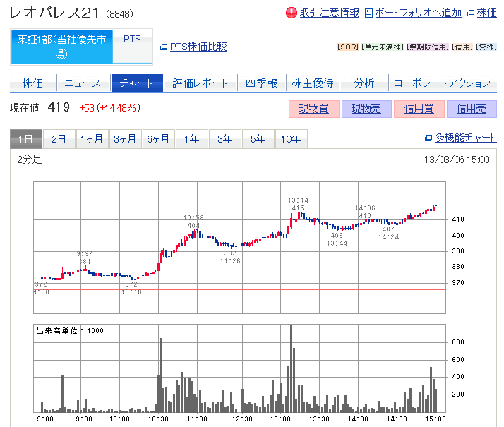Select the 3ヶ月 chart period

(x=125, y=139)
